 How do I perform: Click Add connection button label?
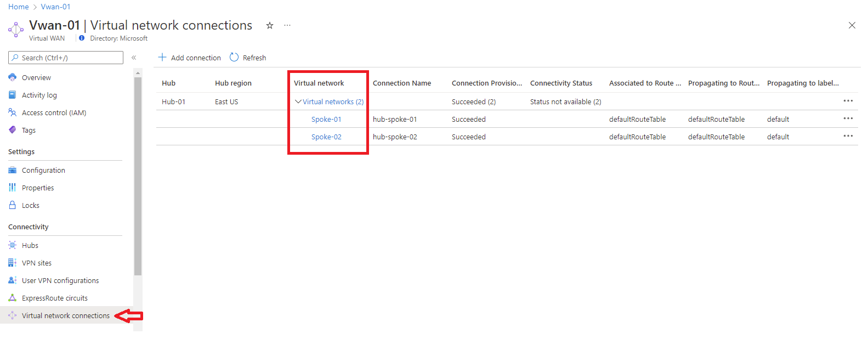coord(196,58)
